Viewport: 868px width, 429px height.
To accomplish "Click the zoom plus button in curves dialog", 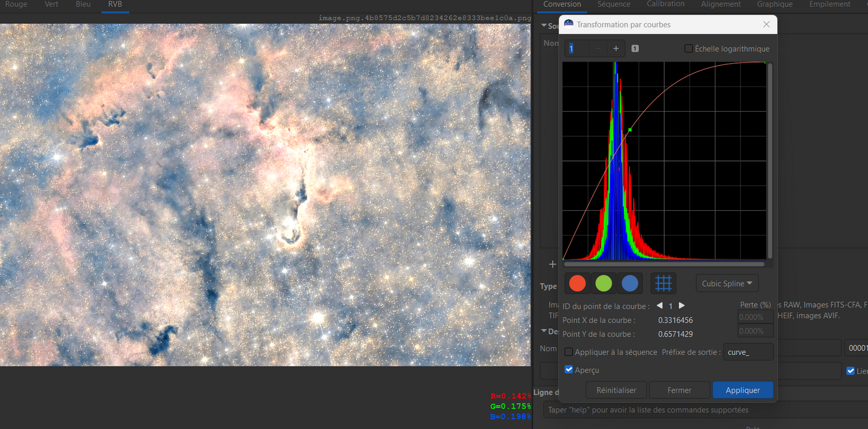I will click(616, 49).
